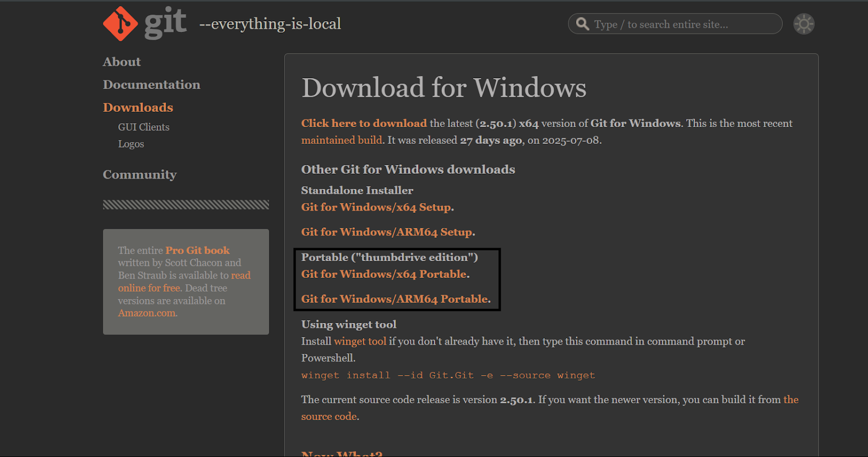
Task: Click the 'Using winget tool' heading
Action: (349, 325)
